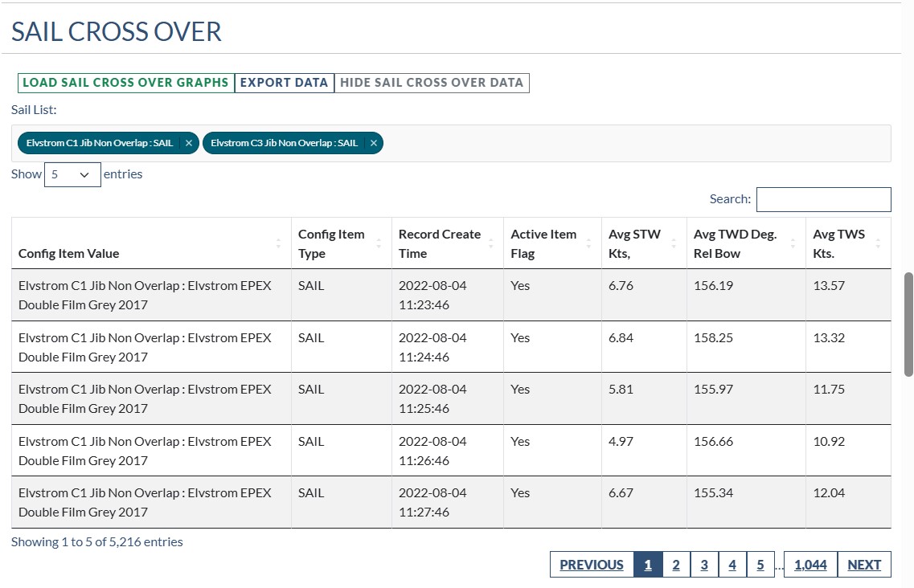914x588 pixels.
Task: Open the Show entries dropdown
Action: [72, 174]
